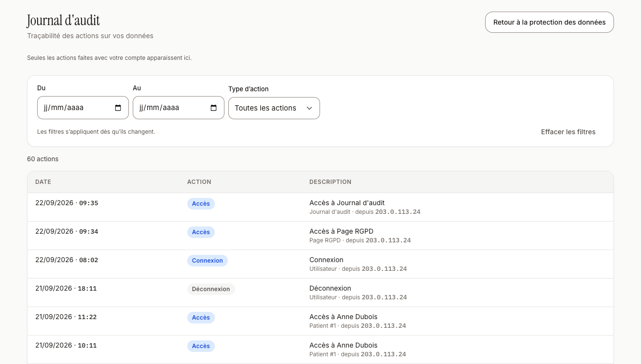
Task: Click the Déconnexion action badge
Action: pyautogui.click(x=211, y=289)
